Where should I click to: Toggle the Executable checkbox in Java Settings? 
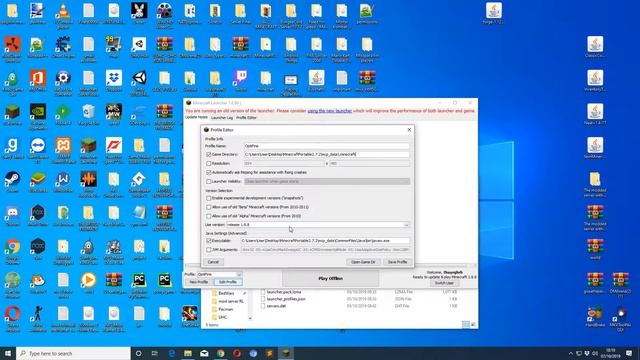pos(209,241)
